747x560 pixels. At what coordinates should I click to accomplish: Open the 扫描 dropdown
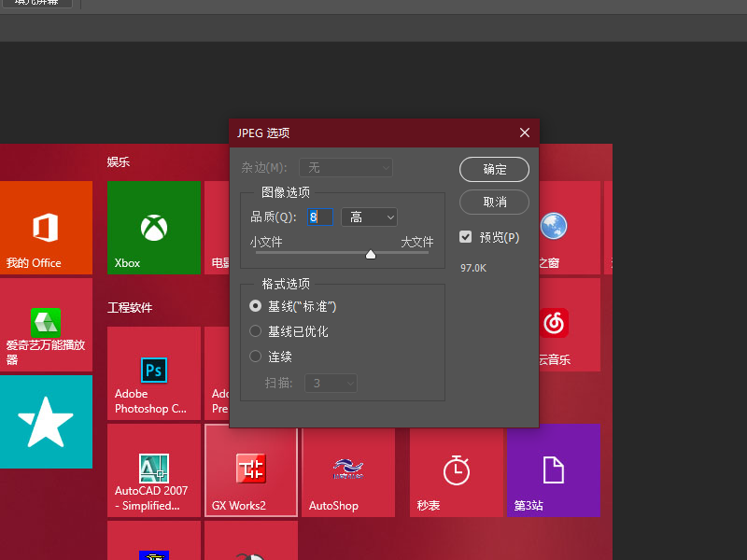[331, 383]
